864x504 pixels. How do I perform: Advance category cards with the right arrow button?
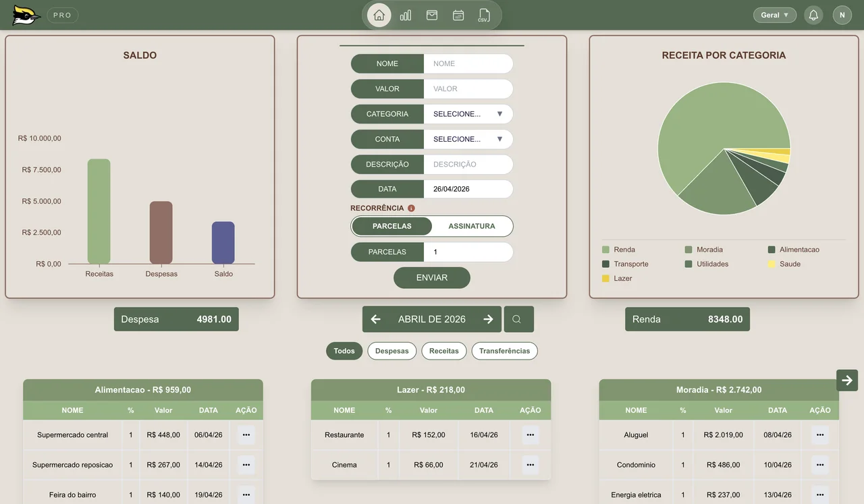[x=847, y=380]
